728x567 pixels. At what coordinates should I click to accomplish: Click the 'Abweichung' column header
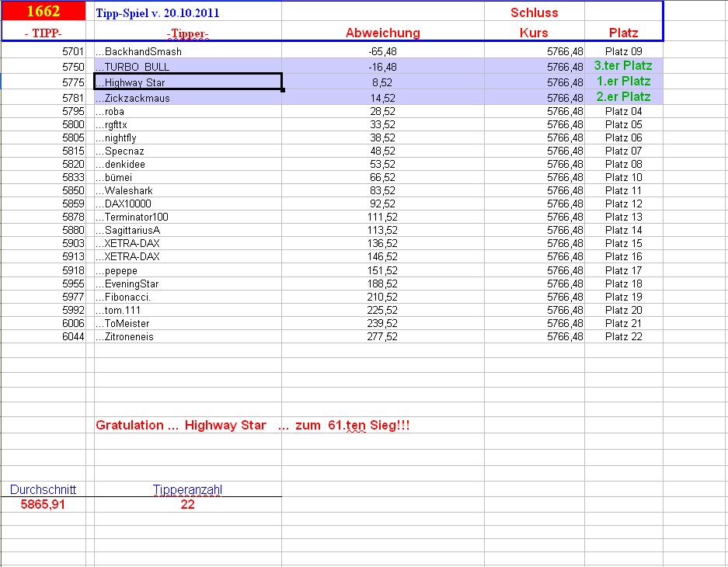click(x=382, y=33)
